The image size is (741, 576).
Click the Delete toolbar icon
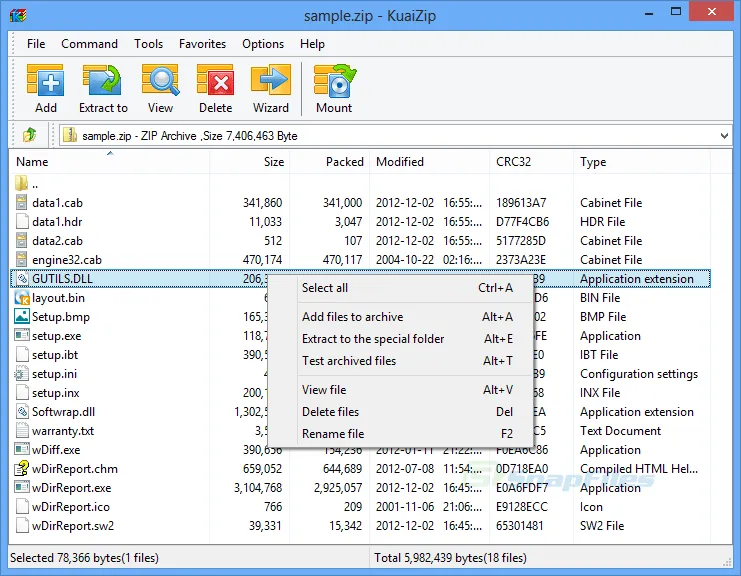[215, 80]
